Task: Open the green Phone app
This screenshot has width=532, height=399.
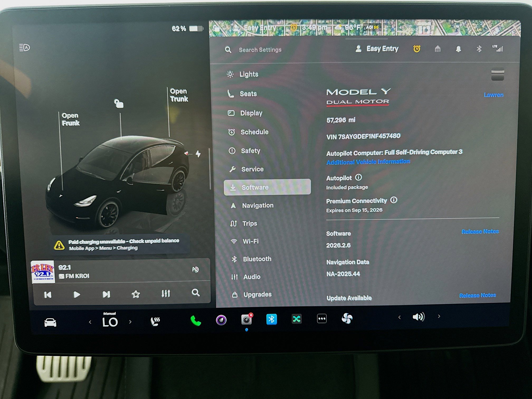Action: click(x=196, y=321)
